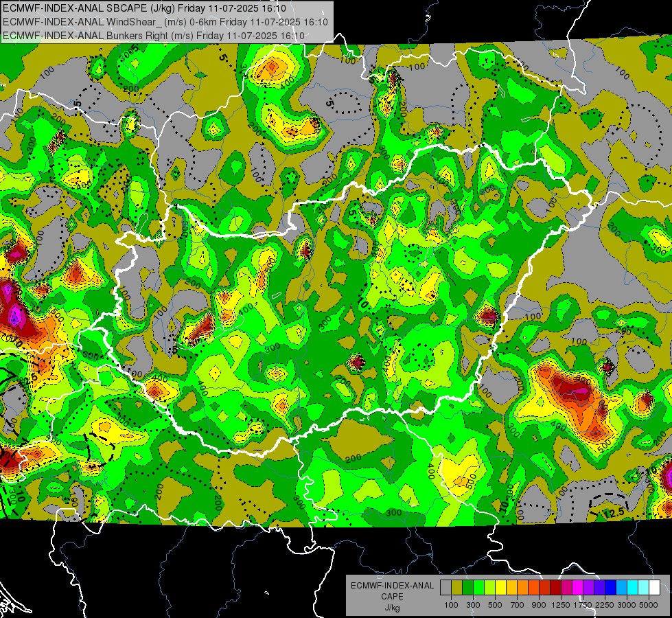Select the white legend swatch after 5000
Image resolution: width=672 pixels, height=618 pixels.
coord(655,587)
